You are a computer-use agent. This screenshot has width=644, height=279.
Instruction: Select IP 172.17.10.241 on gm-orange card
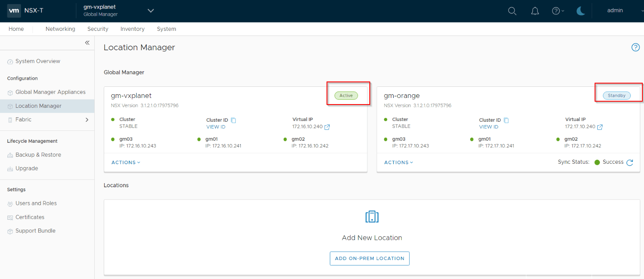pos(496,146)
